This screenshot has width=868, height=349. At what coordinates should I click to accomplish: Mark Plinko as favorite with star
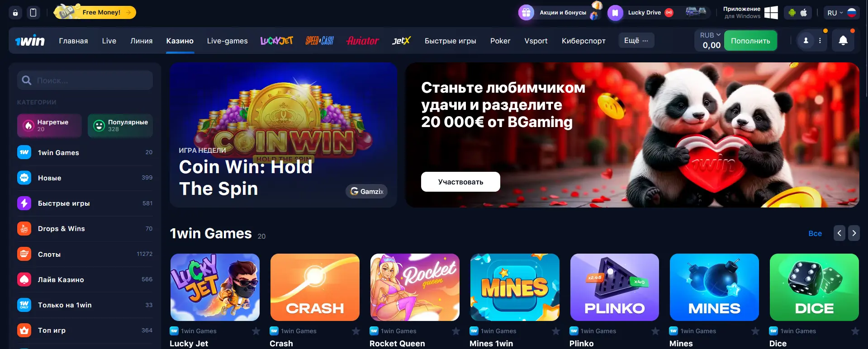pyautogui.click(x=655, y=331)
